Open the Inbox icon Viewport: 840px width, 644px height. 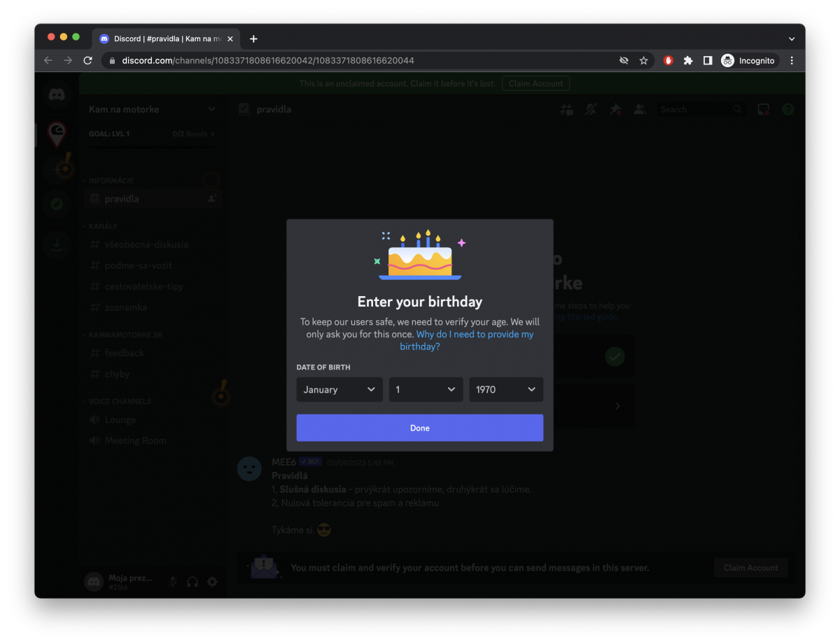(764, 109)
